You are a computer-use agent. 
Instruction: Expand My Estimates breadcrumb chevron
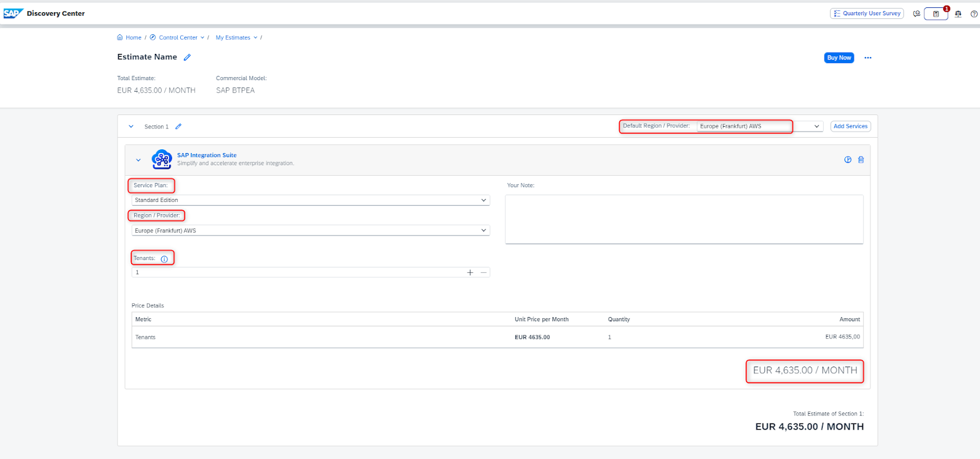pyautogui.click(x=255, y=37)
